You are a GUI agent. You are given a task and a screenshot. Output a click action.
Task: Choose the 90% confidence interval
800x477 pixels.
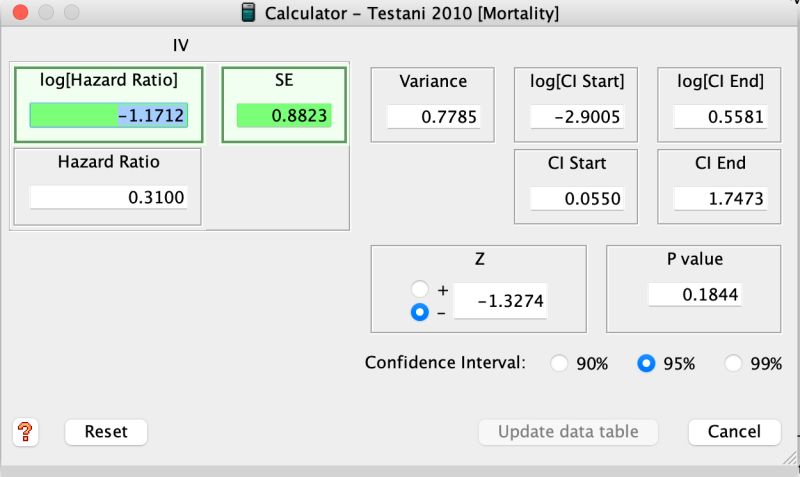[559, 363]
